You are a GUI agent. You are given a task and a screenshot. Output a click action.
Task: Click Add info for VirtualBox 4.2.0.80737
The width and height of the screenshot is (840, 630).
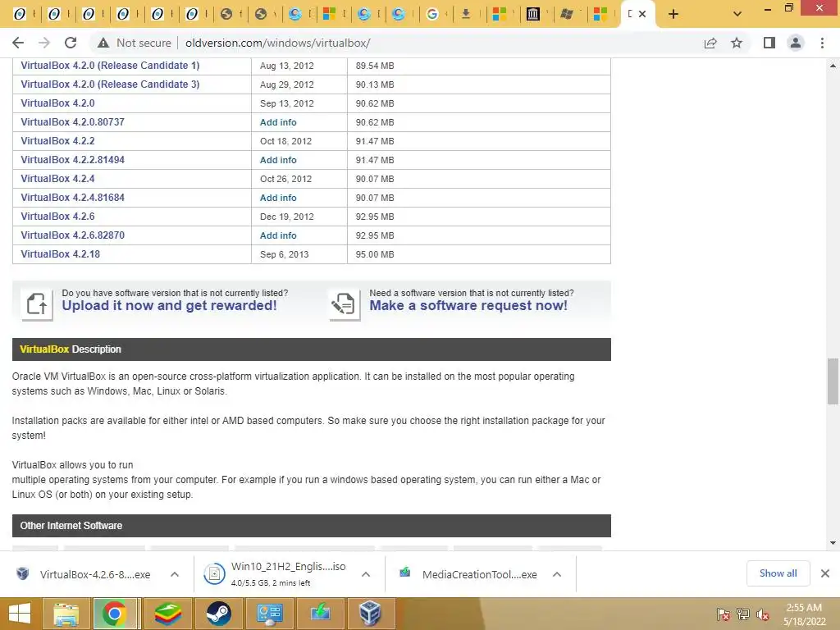click(x=278, y=122)
